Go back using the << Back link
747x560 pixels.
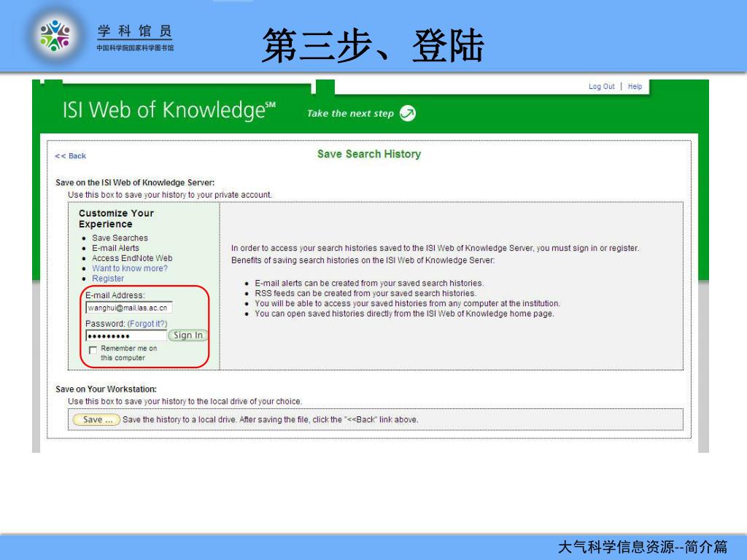pos(71,156)
